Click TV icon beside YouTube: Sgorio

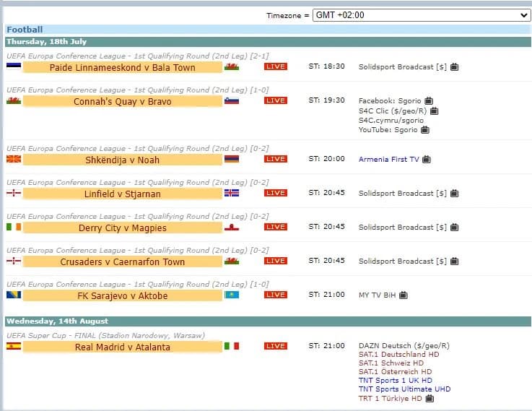point(425,129)
